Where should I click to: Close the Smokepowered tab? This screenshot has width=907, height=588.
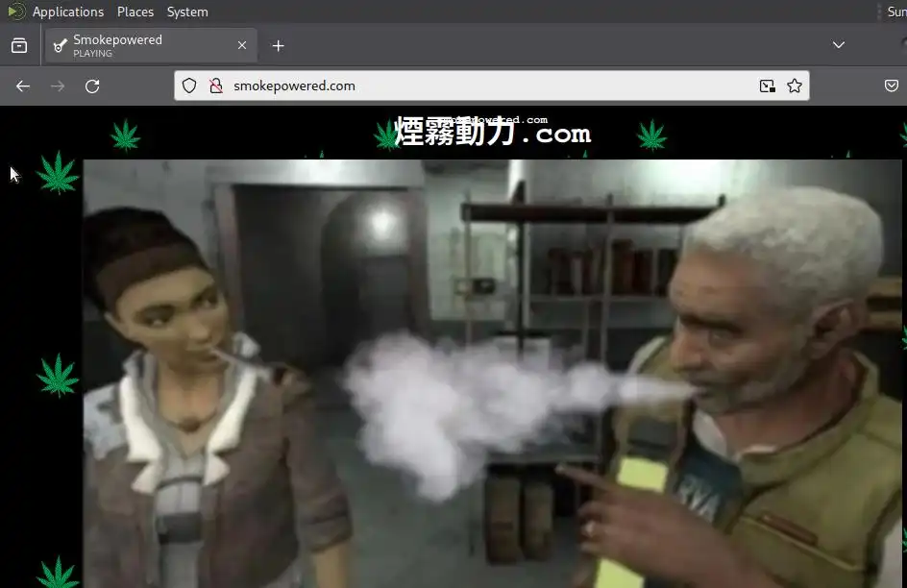[x=242, y=45]
